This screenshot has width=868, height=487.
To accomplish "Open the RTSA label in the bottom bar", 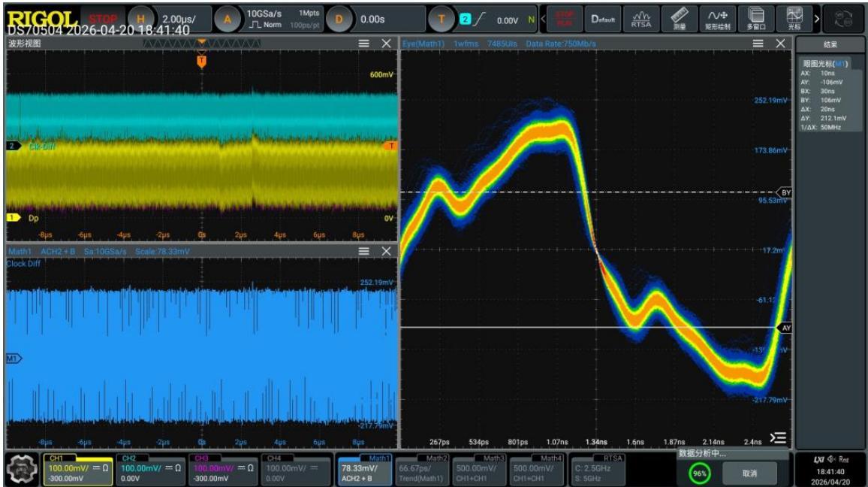I will point(598,469).
